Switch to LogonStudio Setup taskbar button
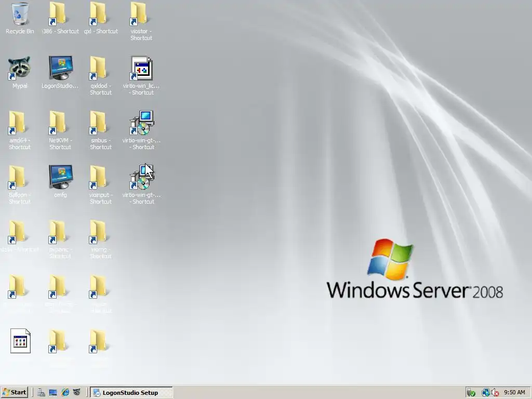Image resolution: width=532 pixels, height=399 pixels. pos(131,393)
